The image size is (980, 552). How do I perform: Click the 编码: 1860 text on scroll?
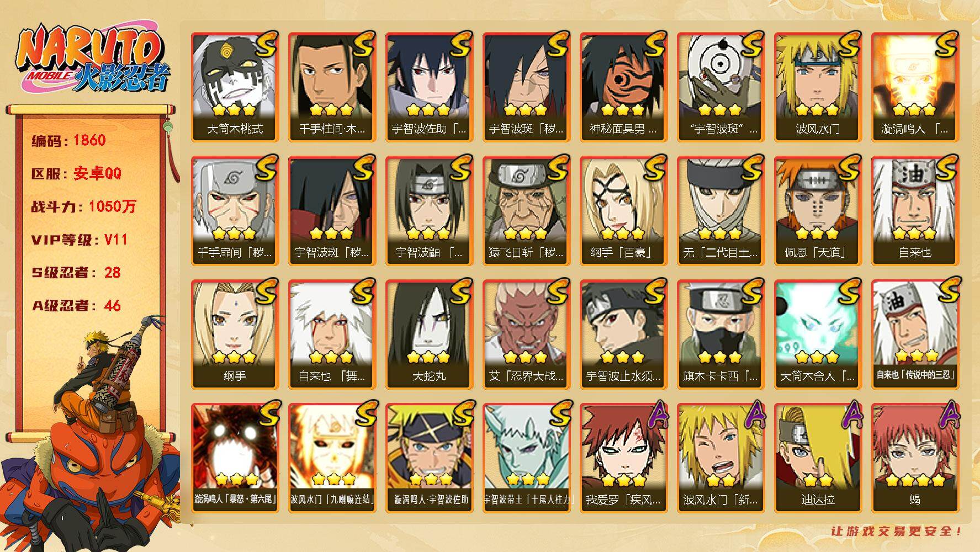tap(68, 140)
